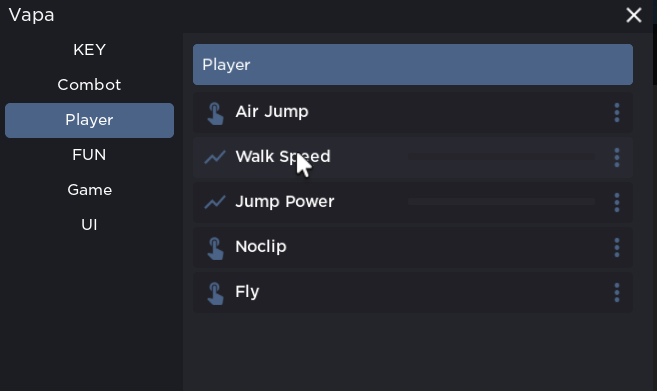Image resolution: width=657 pixels, height=391 pixels.
Task: Toggle the Fly feature
Action: point(413,293)
